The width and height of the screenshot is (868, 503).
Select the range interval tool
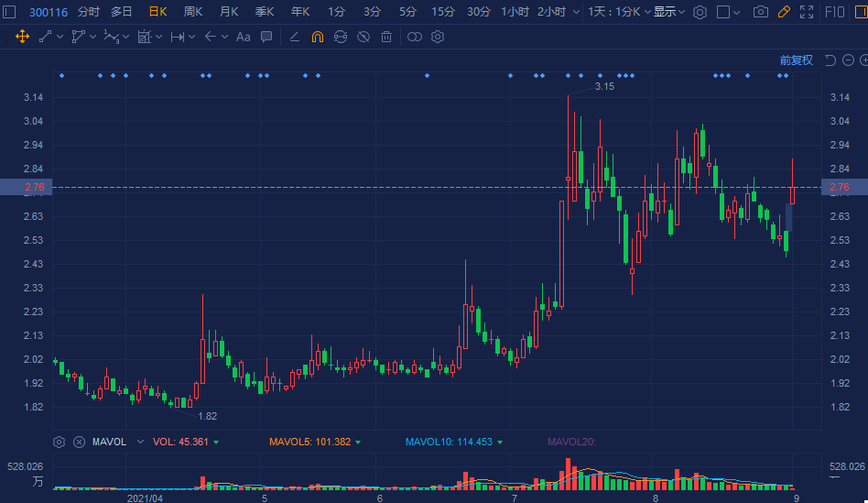178,37
